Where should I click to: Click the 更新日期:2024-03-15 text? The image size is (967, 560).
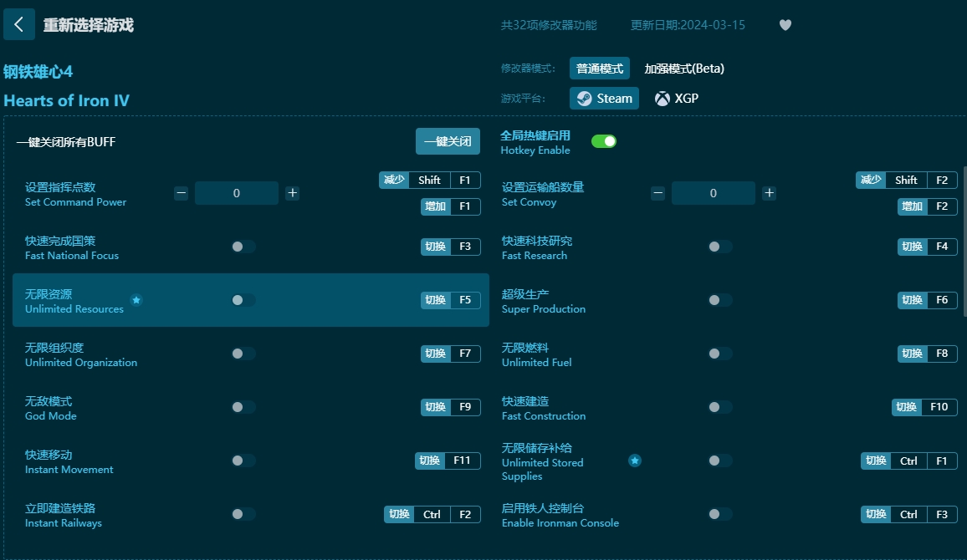coord(688,25)
